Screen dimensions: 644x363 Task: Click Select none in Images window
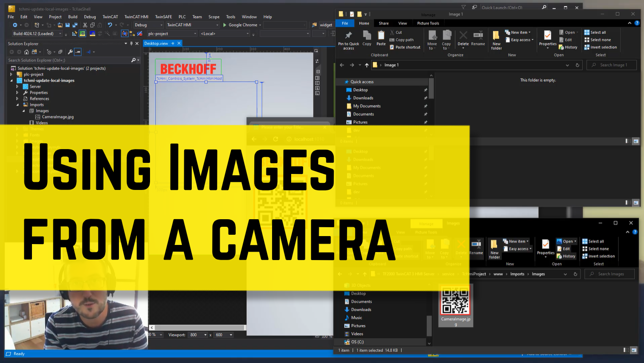click(x=596, y=249)
